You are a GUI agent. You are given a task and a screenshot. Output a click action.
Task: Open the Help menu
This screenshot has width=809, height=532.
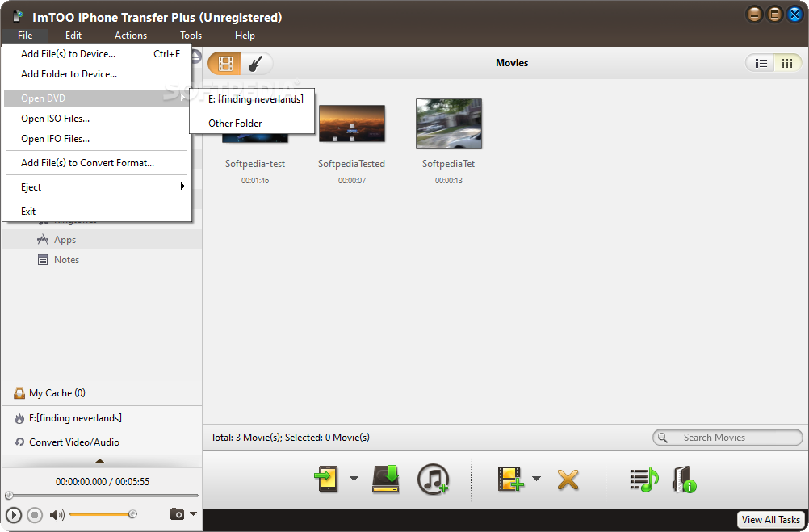point(245,36)
